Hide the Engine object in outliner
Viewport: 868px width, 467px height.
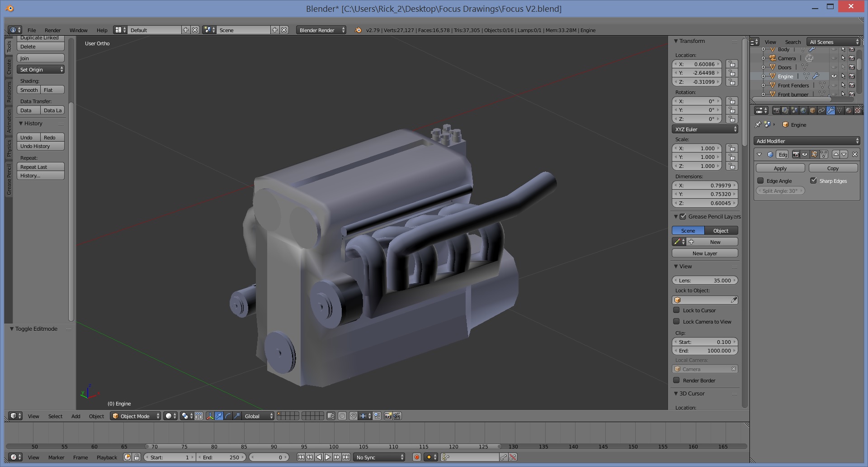[x=834, y=76]
